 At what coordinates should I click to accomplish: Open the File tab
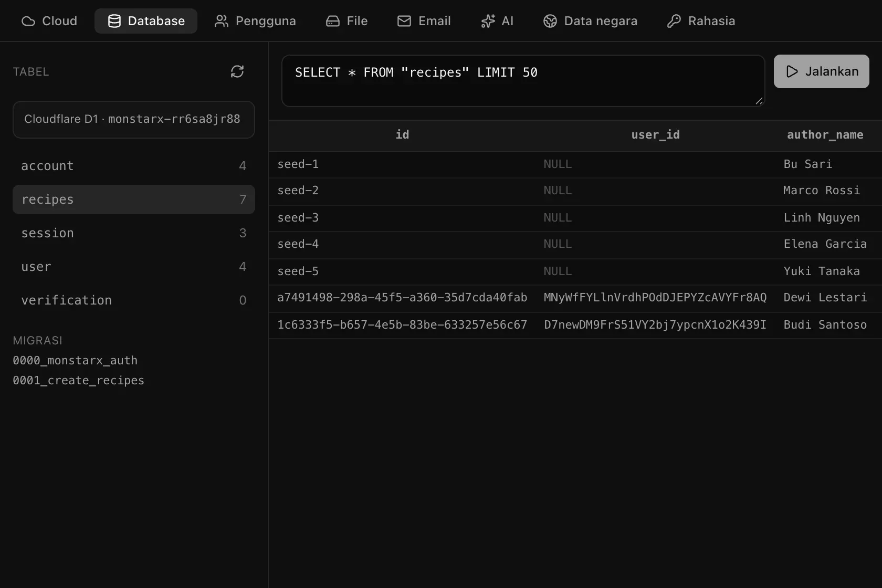tap(346, 21)
